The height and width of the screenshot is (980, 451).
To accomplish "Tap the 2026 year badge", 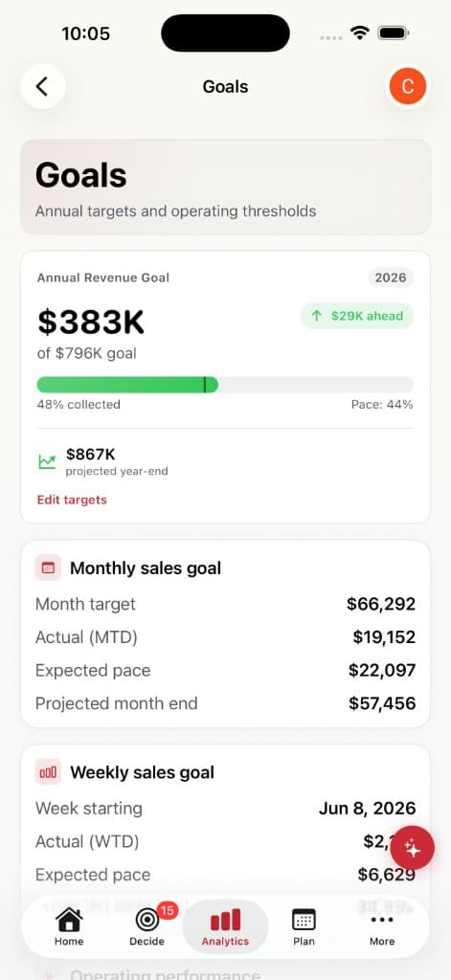I will (391, 278).
